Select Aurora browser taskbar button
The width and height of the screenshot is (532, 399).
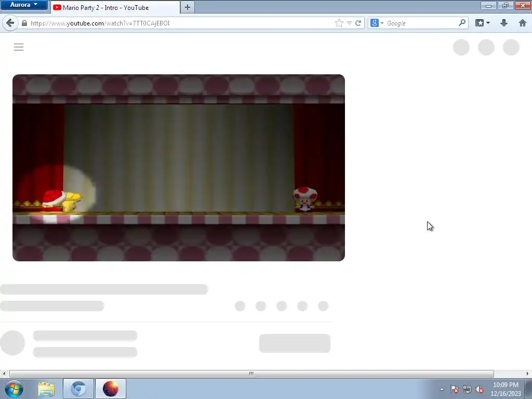pyautogui.click(x=111, y=389)
